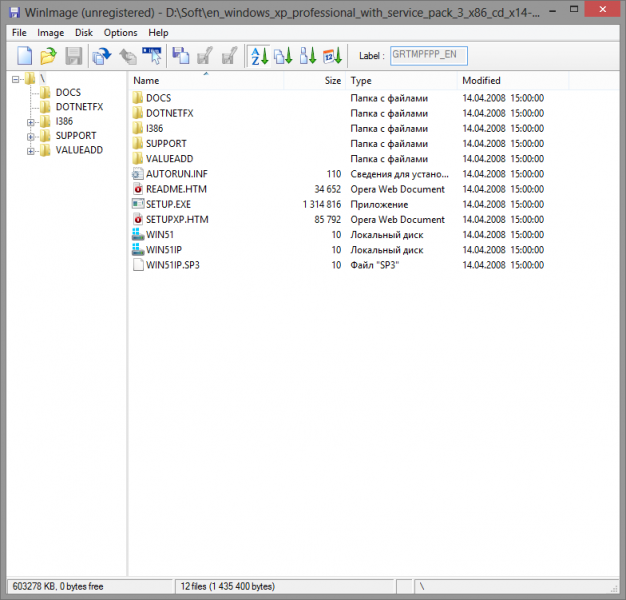Select the file name WIN51IP.SP3
This screenshot has width=626, height=600.
click(172, 265)
